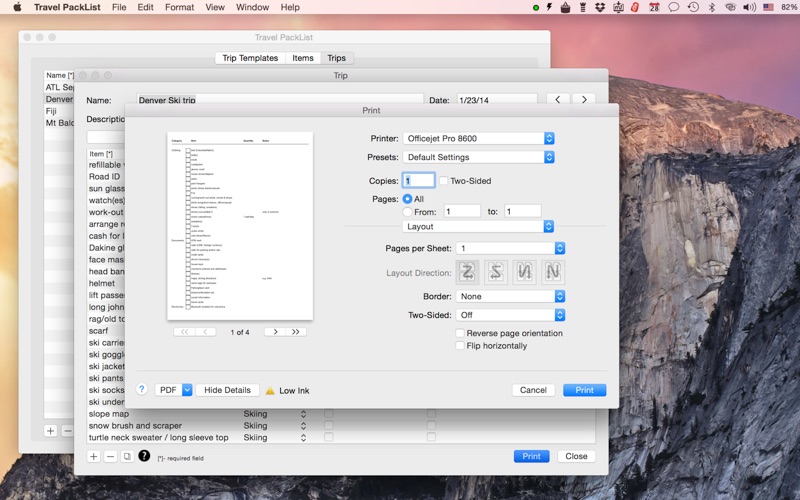Select the reverse-S layout direction icon
This screenshot has height=500, width=800.
click(x=496, y=272)
